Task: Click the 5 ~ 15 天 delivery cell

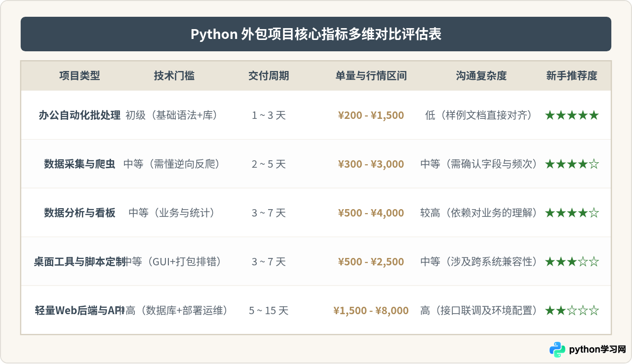Action: click(x=269, y=311)
